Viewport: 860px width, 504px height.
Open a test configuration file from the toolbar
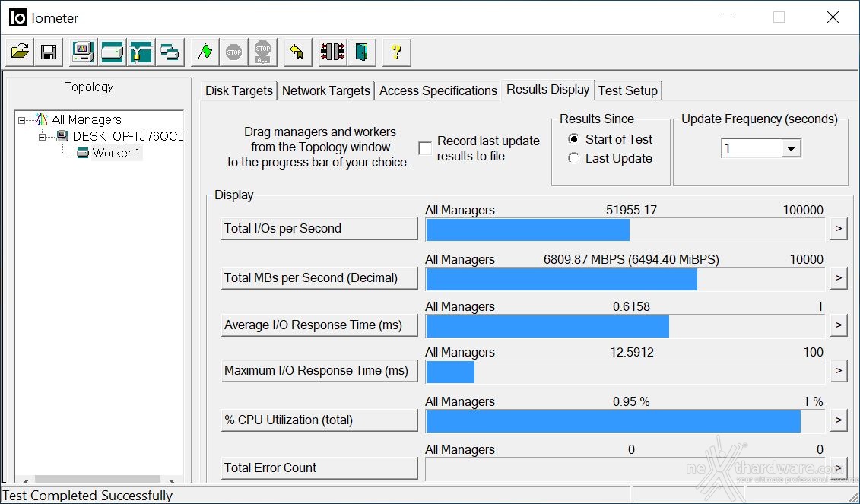[21, 52]
